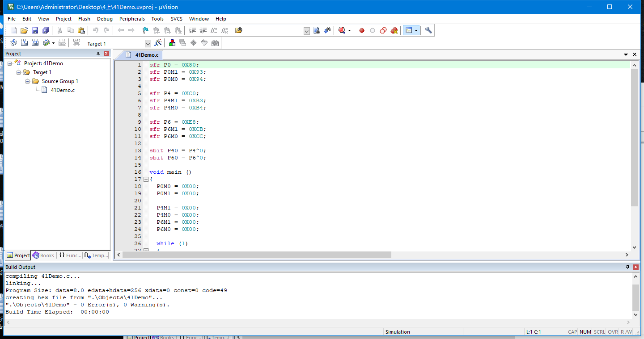644x339 pixels.
Task: Select 41Demo.c in project tree
Action: tap(63, 90)
